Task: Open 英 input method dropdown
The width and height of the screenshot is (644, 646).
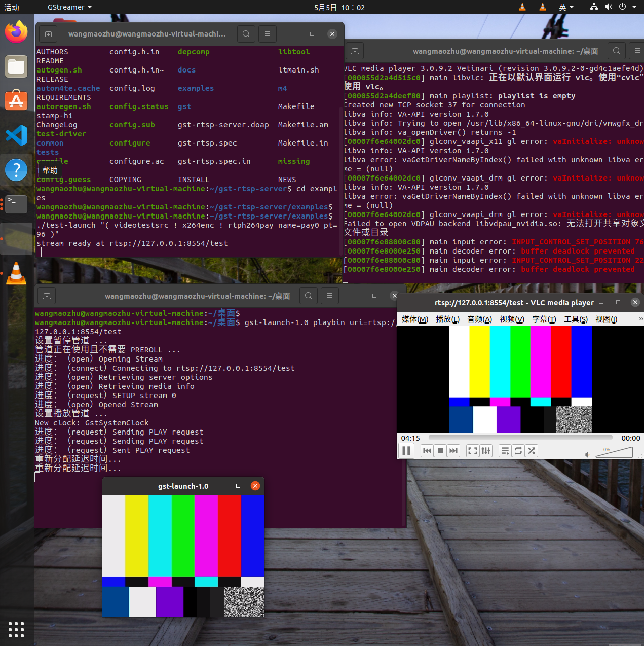Action: click(x=566, y=7)
